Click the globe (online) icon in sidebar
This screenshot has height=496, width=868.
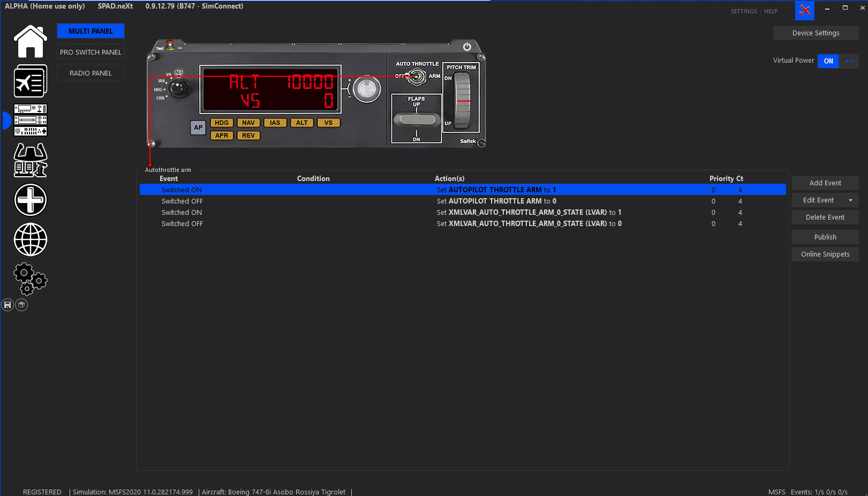(31, 239)
